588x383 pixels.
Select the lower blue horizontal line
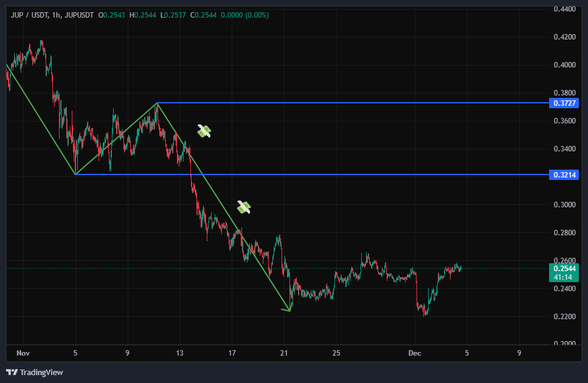click(x=365, y=174)
